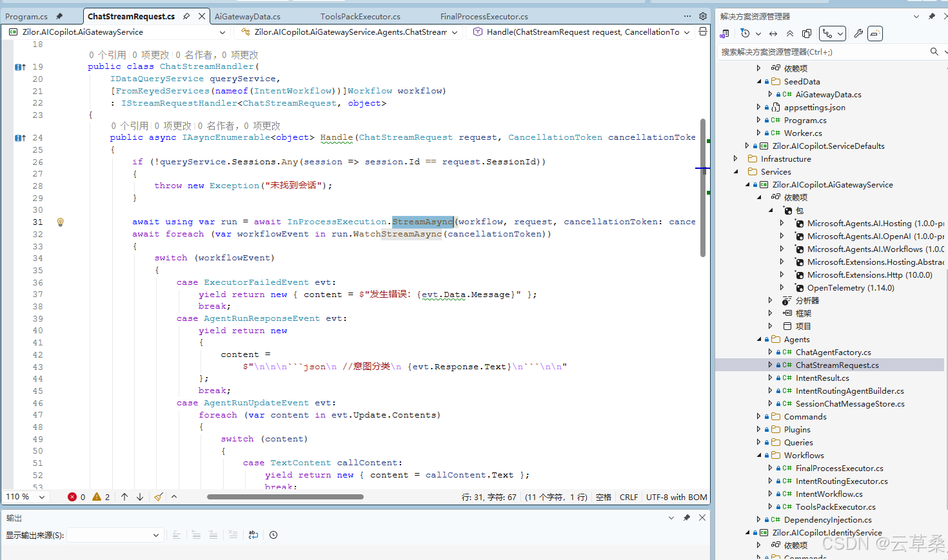Open the Output panel window options dropdown
This screenshot has height=560, width=948.
[671, 517]
